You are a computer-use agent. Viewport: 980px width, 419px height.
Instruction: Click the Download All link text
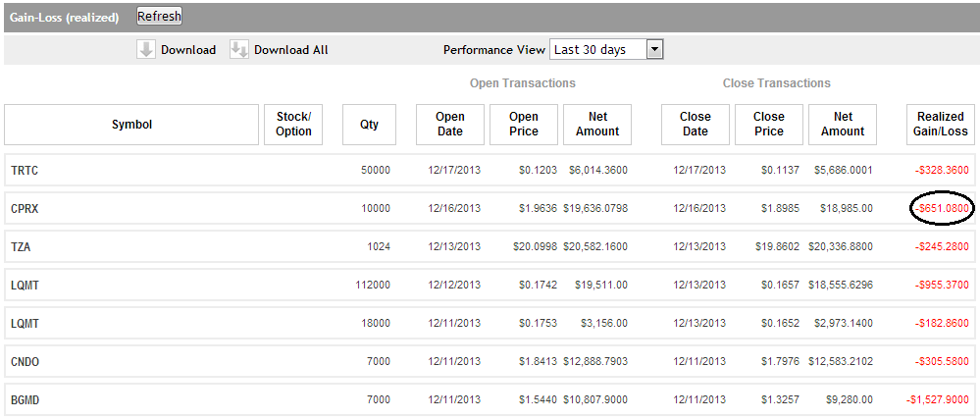[291, 50]
